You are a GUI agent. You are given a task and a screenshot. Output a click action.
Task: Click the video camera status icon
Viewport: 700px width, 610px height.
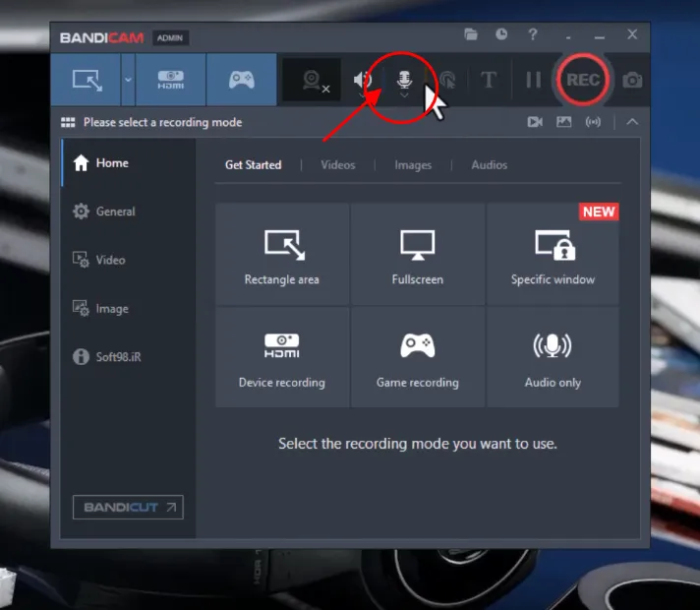535,122
